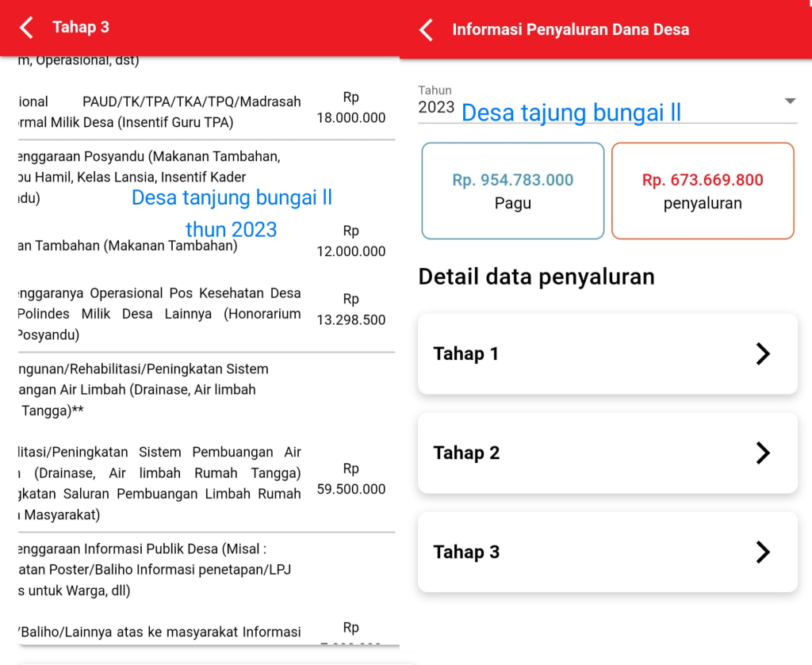812x665 pixels.
Task: Tap the Rp 13.298.500 Pos Kesehatan Desa amount
Action: [x=350, y=310]
